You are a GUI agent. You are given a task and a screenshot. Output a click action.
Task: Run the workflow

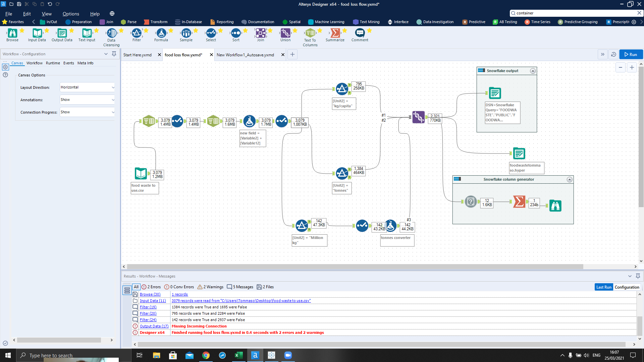[631, 54]
